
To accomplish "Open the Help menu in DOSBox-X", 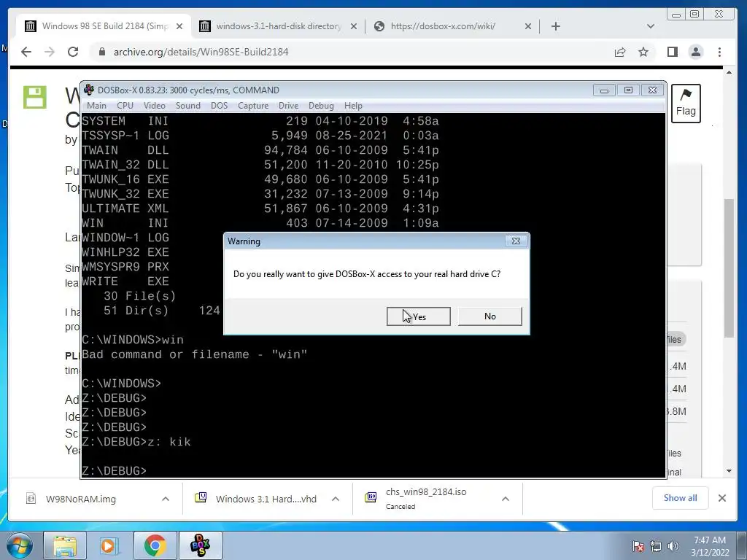I will coord(353,106).
